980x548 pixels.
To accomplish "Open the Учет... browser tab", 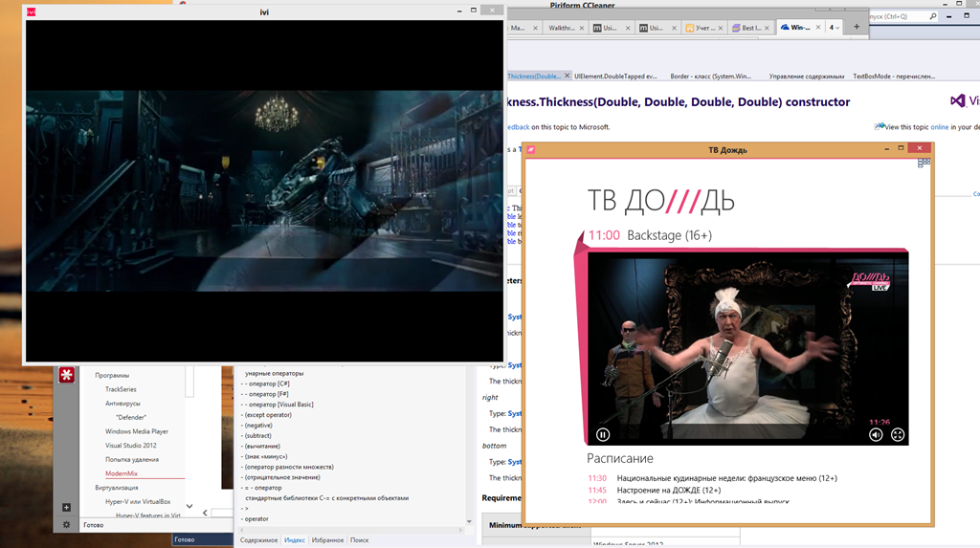I will (705, 28).
